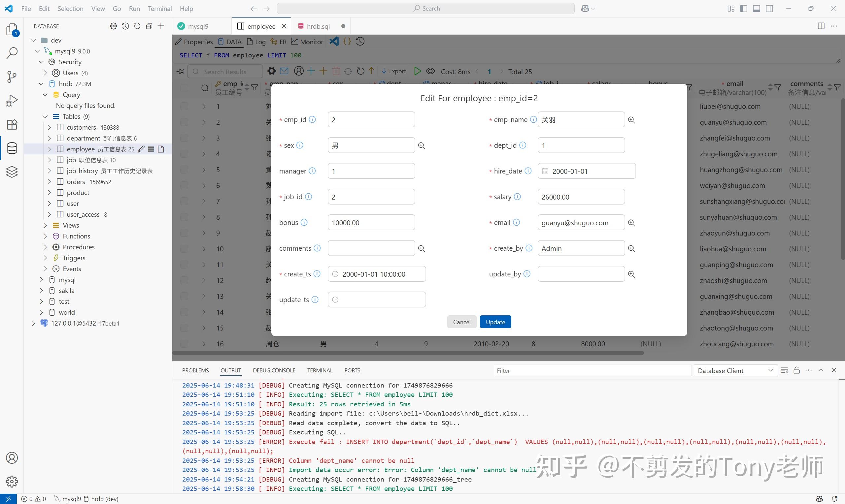Click the green play icon to run the query
The width and height of the screenshot is (845, 504).
tap(417, 71)
